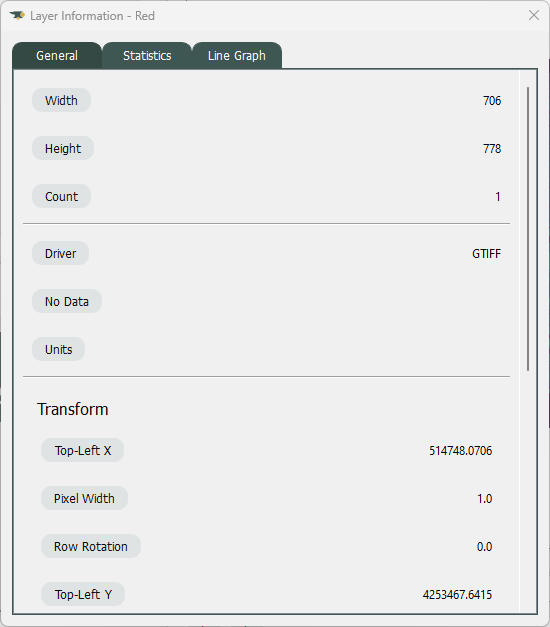This screenshot has width=550, height=627.
Task: Click the vertical scrollbar handle
Action: (x=528, y=229)
